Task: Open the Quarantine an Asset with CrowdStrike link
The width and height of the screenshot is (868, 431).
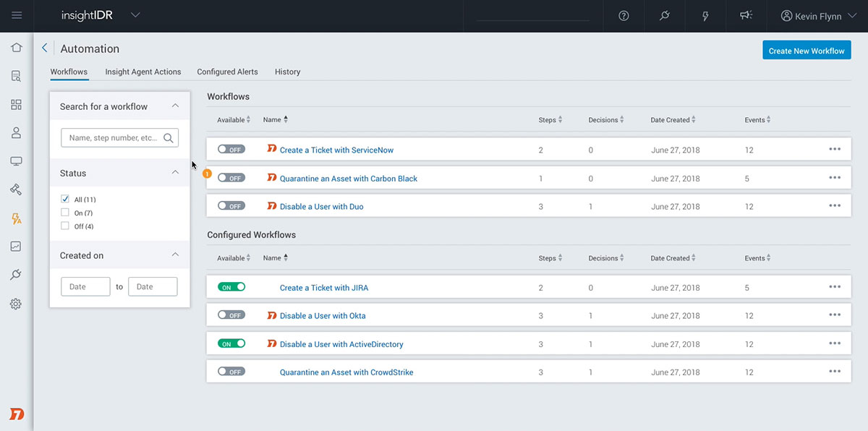Action: tap(346, 372)
